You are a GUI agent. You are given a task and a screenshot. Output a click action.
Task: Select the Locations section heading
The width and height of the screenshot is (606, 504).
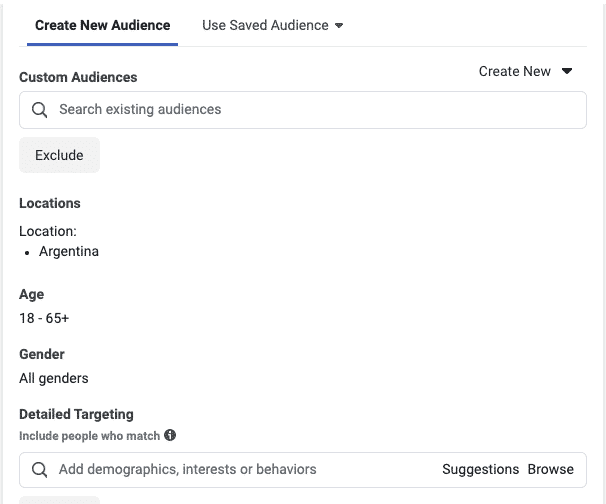tap(50, 203)
